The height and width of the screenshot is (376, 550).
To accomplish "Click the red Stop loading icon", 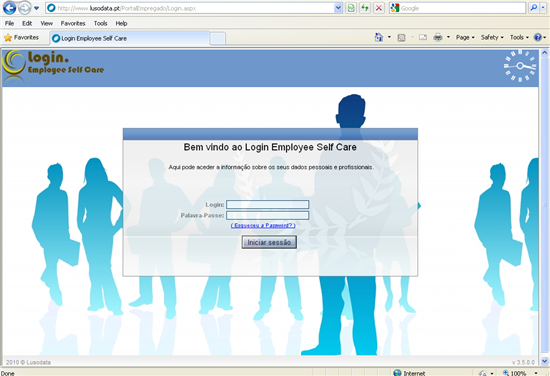I will pyautogui.click(x=379, y=8).
